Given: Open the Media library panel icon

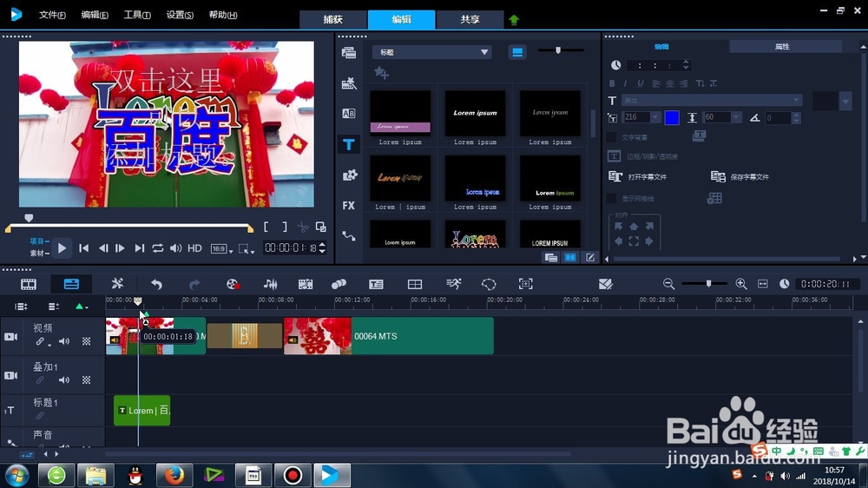Looking at the screenshot, I should pos(349,53).
